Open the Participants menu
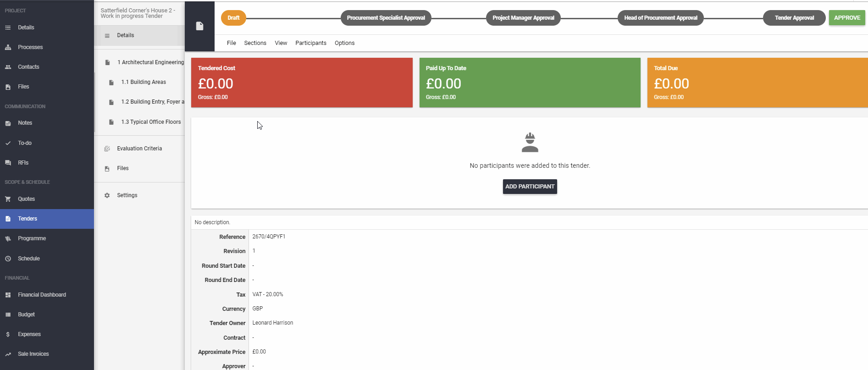Screen dimensions: 868x370 pos(310,43)
